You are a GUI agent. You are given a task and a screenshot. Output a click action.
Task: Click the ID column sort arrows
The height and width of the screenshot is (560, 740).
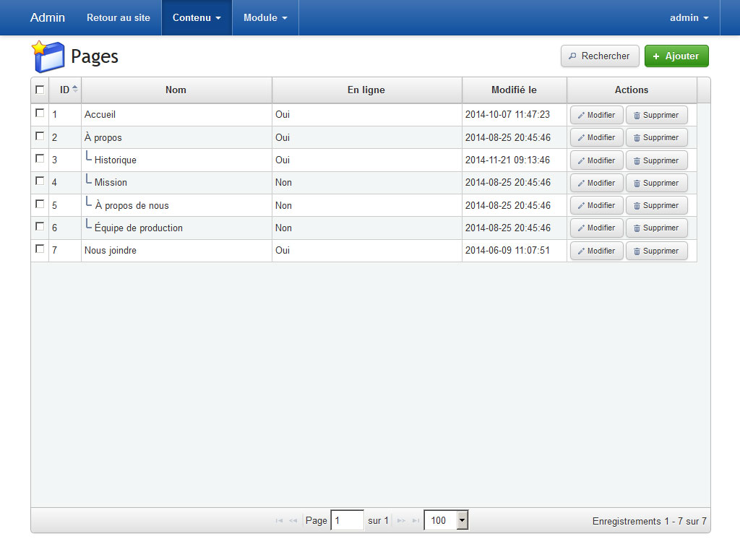(75, 90)
